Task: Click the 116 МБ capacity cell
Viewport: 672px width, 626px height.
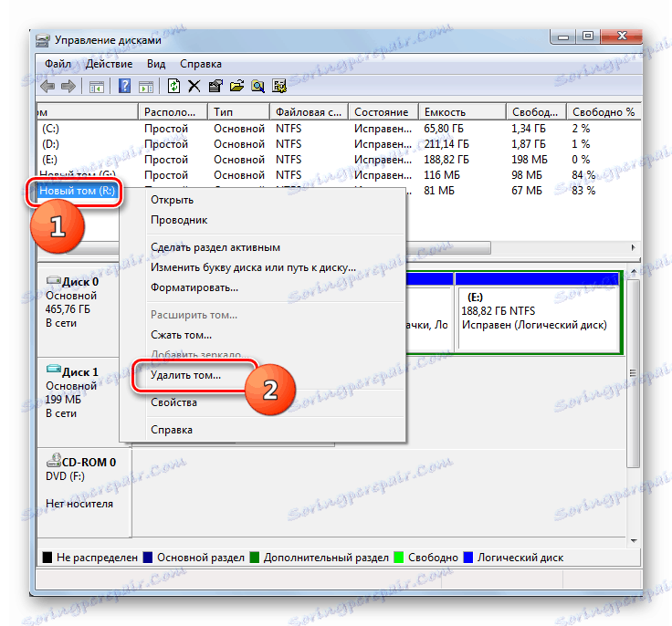Action: [x=441, y=175]
